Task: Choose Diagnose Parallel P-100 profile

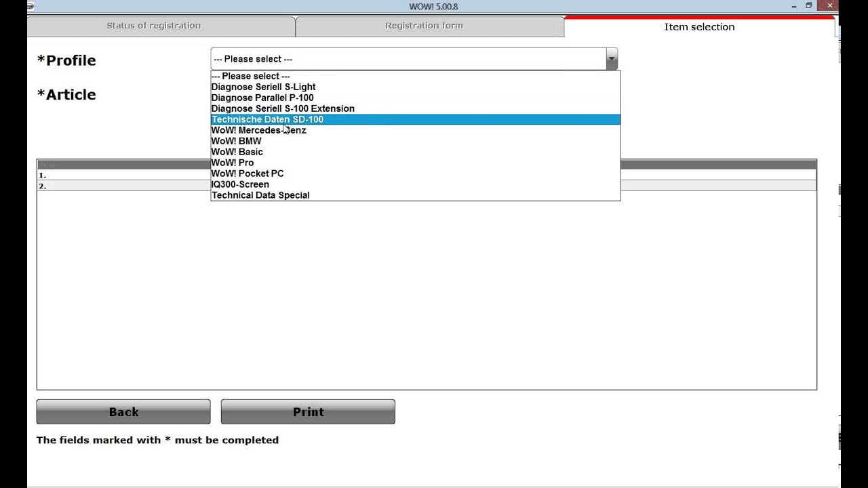Action: coord(416,98)
